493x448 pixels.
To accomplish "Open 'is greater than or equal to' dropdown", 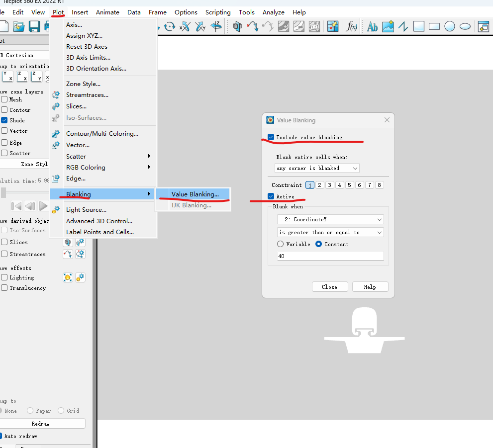I will [330, 232].
